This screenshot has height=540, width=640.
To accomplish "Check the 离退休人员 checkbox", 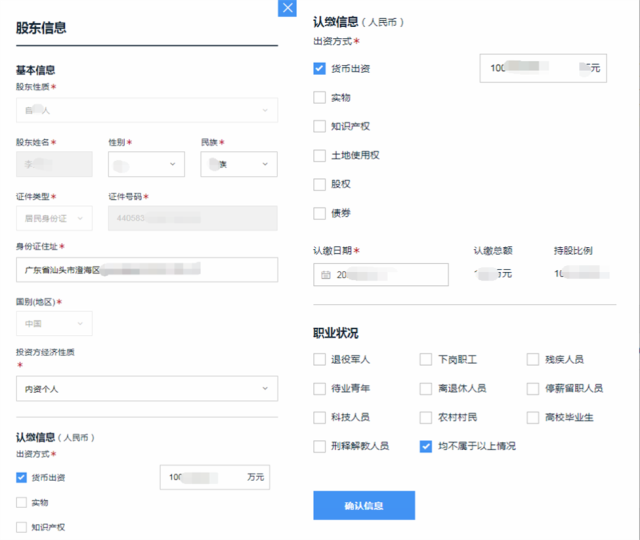I will coord(426,389).
